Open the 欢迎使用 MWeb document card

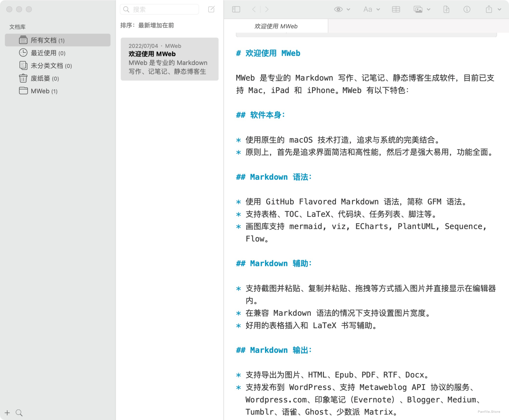pos(170,59)
